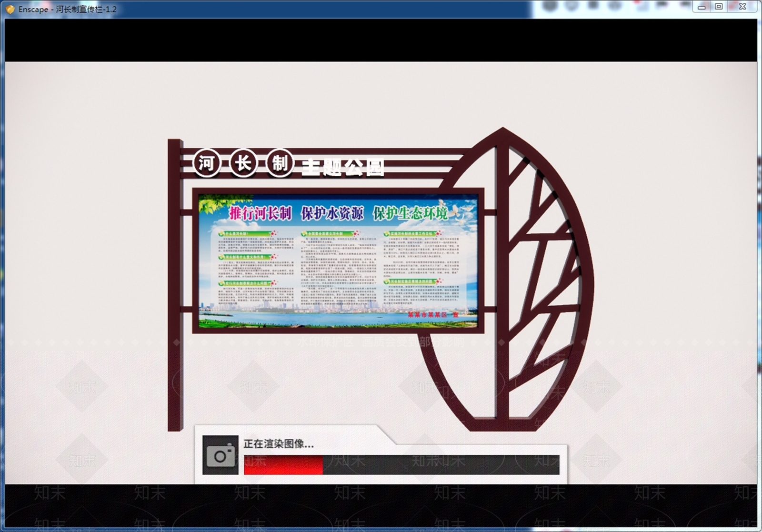The width and height of the screenshot is (762, 532).
Task: Click the camera icon in the render dialog
Action: pyautogui.click(x=220, y=455)
